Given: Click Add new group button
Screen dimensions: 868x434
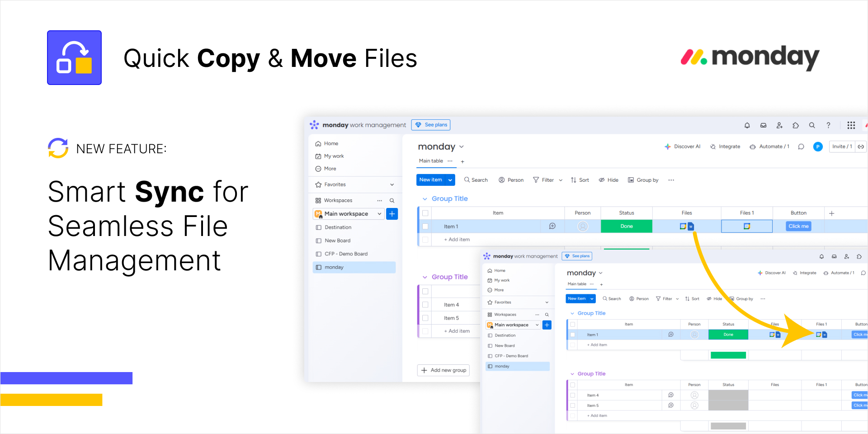Looking at the screenshot, I should (x=443, y=370).
